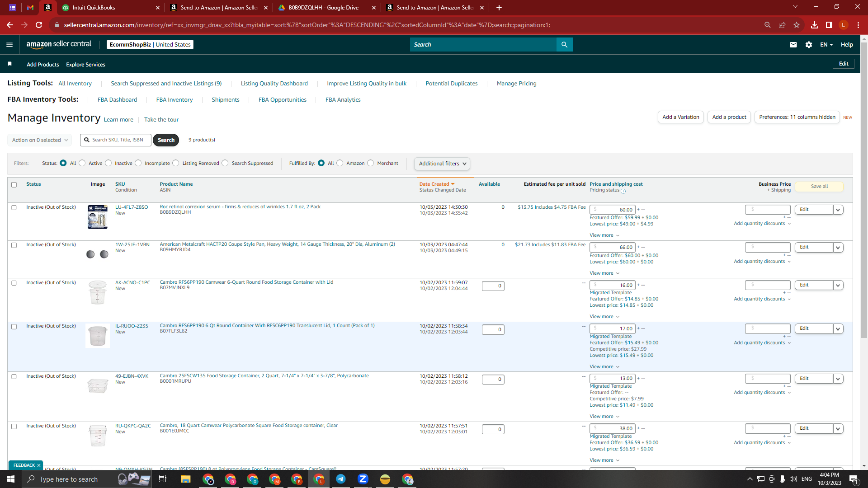The image size is (868, 488).
Task: Open the EN language dropdown
Action: tap(826, 45)
